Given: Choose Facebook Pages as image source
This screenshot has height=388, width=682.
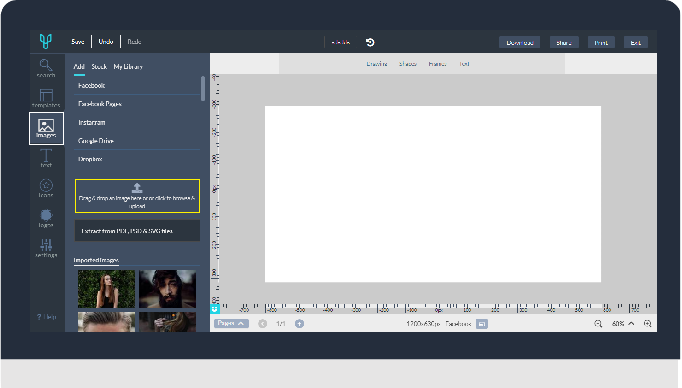Looking at the screenshot, I should pos(137,104).
